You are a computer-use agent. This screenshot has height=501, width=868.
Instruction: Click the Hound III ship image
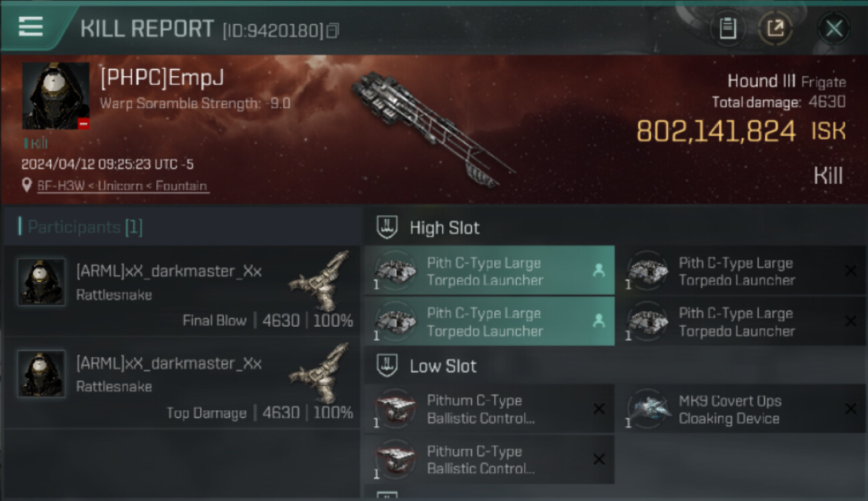tap(433, 127)
